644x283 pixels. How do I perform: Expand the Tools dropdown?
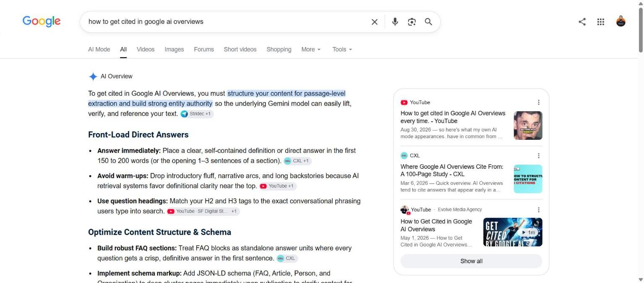pos(342,49)
